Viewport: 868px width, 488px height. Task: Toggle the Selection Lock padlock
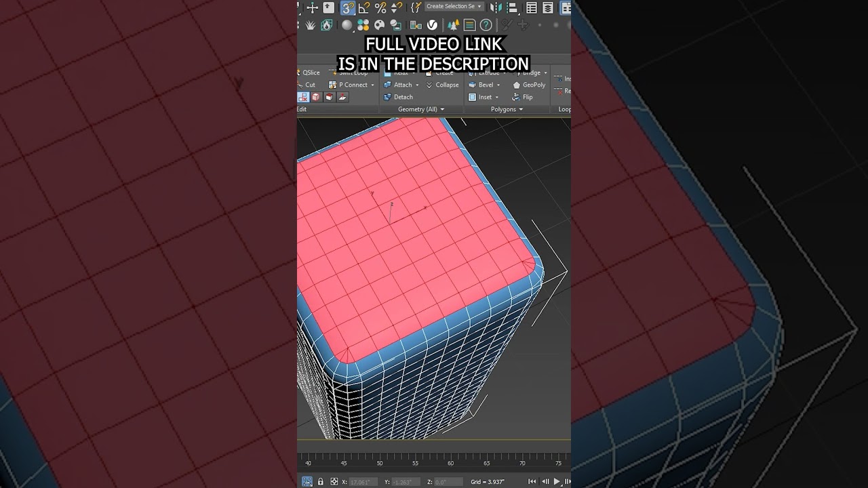tap(321, 481)
